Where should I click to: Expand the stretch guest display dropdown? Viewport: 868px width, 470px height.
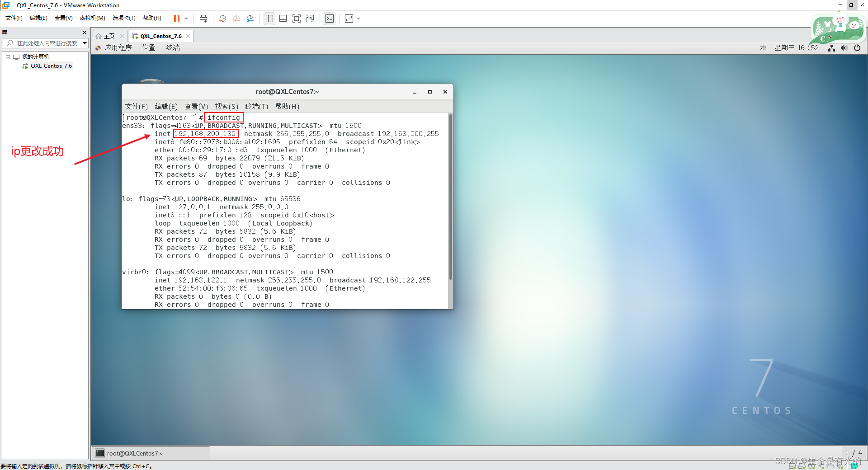pyautogui.click(x=359, y=19)
